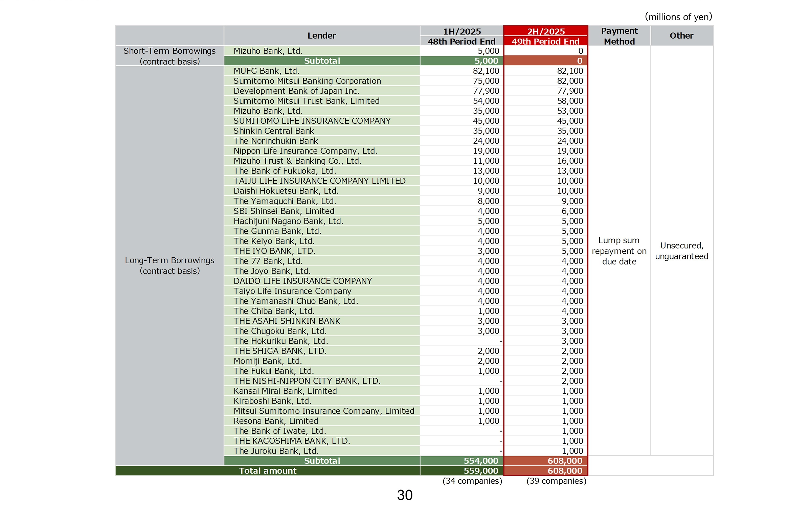The width and height of the screenshot is (812, 507).
Task: Click THE NISHI-NIPPON CITY BANK, LTD. cell
Action: coord(307,381)
